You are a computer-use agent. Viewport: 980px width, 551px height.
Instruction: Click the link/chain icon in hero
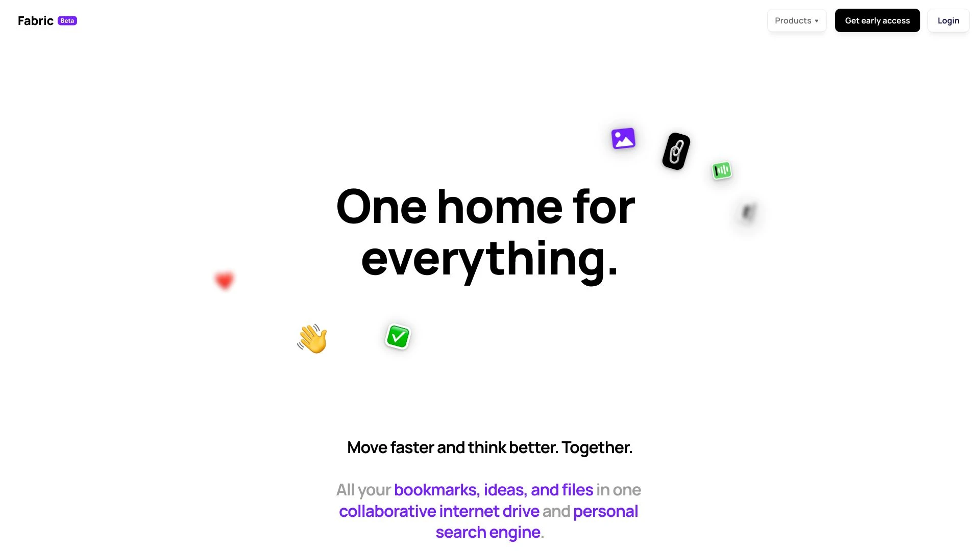tap(676, 149)
